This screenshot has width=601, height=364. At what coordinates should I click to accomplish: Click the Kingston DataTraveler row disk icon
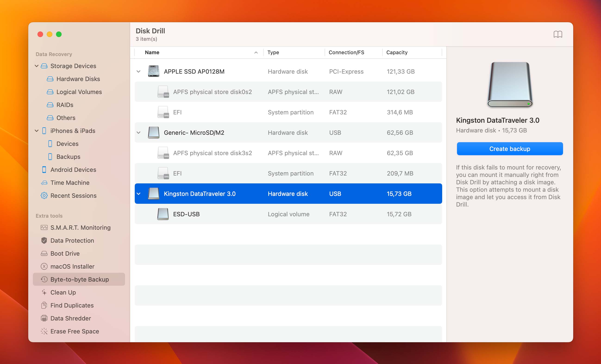coord(154,194)
